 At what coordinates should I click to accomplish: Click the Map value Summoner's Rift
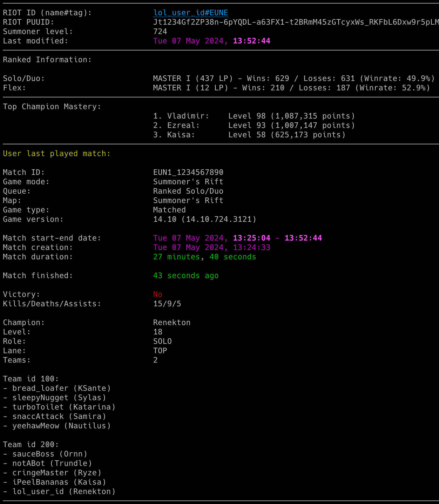point(188,201)
